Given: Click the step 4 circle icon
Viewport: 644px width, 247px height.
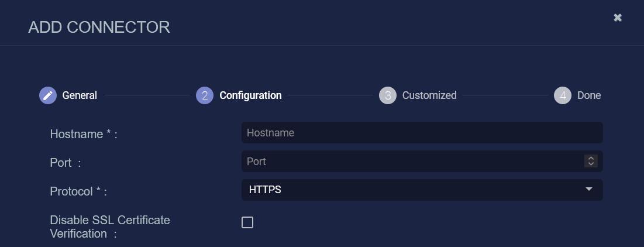Looking at the screenshot, I should click(562, 95).
